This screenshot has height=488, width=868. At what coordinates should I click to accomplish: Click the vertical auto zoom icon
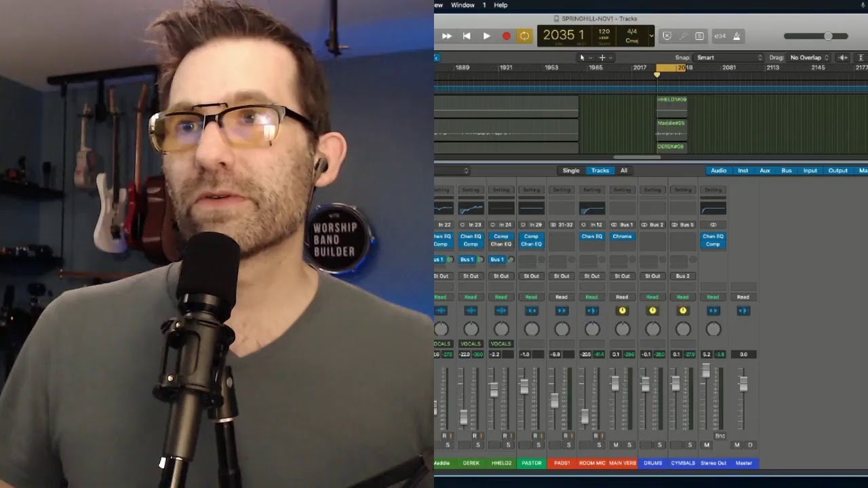[861, 58]
